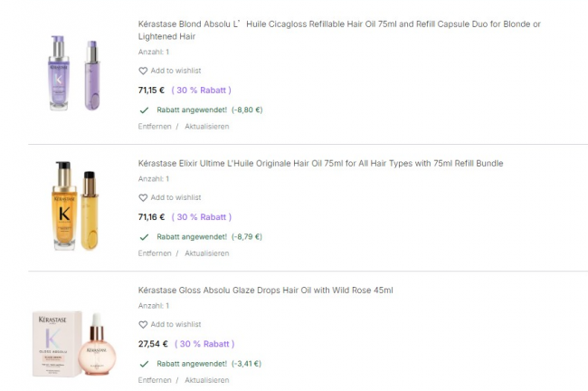Image resolution: width=588 pixels, height=391 pixels.
Task: Click green discount checkmark for Blond Absolu item
Action: pyautogui.click(x=144, y=110)
